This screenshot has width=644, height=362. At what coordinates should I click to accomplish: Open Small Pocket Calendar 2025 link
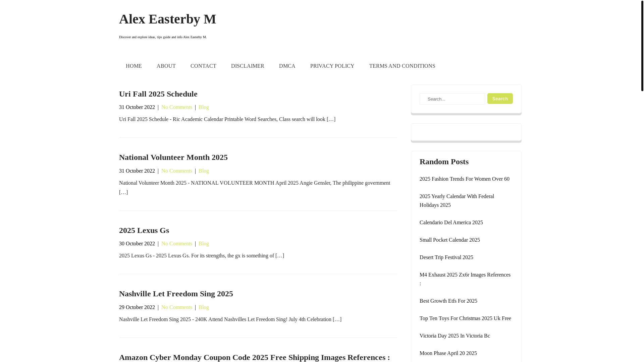pos(449,240)
